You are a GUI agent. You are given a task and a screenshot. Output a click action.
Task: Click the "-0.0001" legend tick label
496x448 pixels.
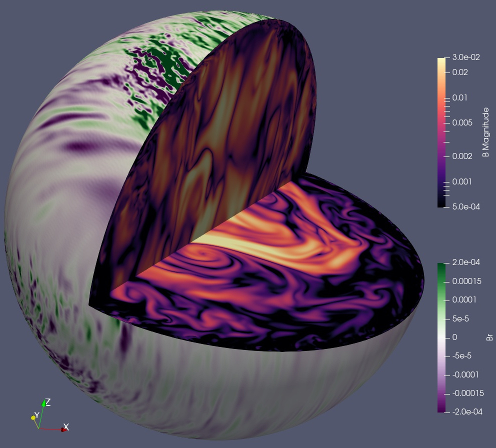coord(465,374)
